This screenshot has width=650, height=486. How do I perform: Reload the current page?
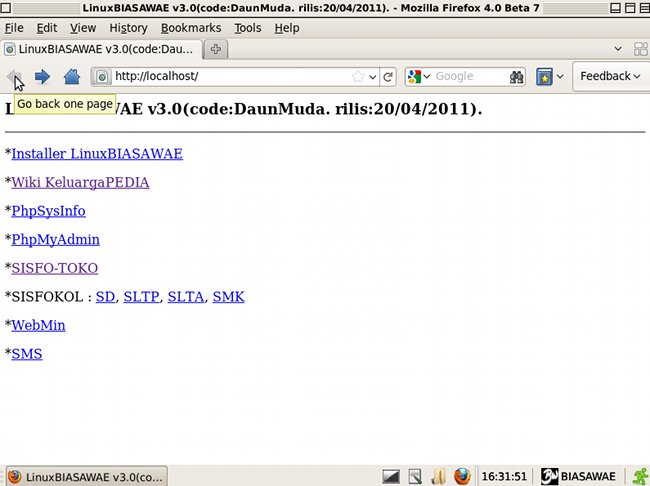388,77
